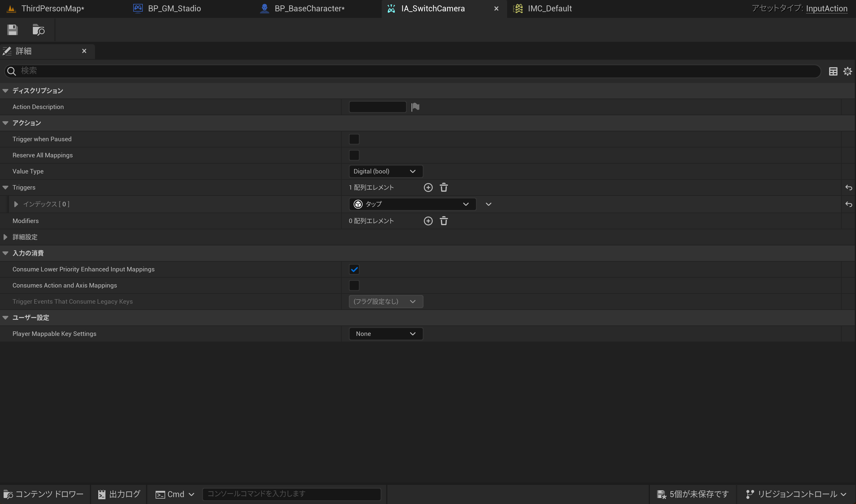Image resolution: width=856 pixels, height=504 pixels.
Task: Open the details panel settings gear
Action: coord(848,71)
